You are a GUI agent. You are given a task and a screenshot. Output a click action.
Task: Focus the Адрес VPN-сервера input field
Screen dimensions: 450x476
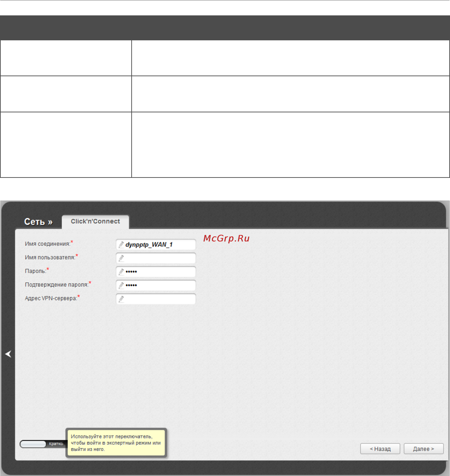tap(156, 299)
